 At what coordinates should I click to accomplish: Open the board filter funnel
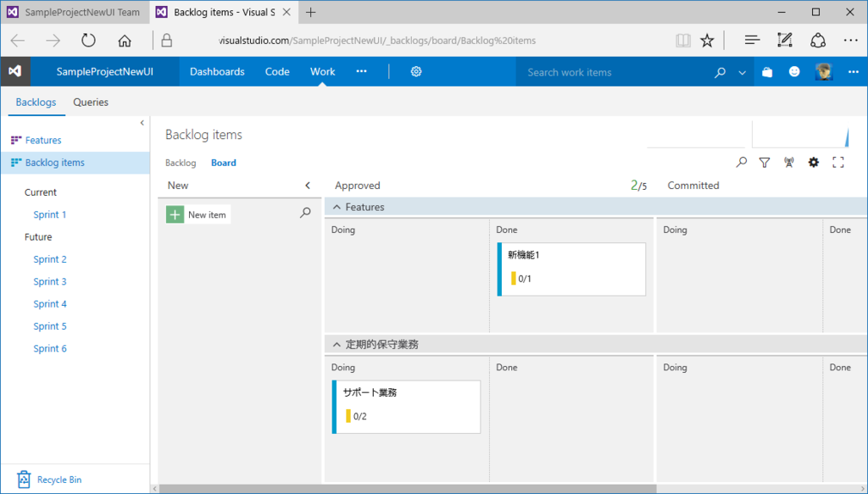coord(765,163)
